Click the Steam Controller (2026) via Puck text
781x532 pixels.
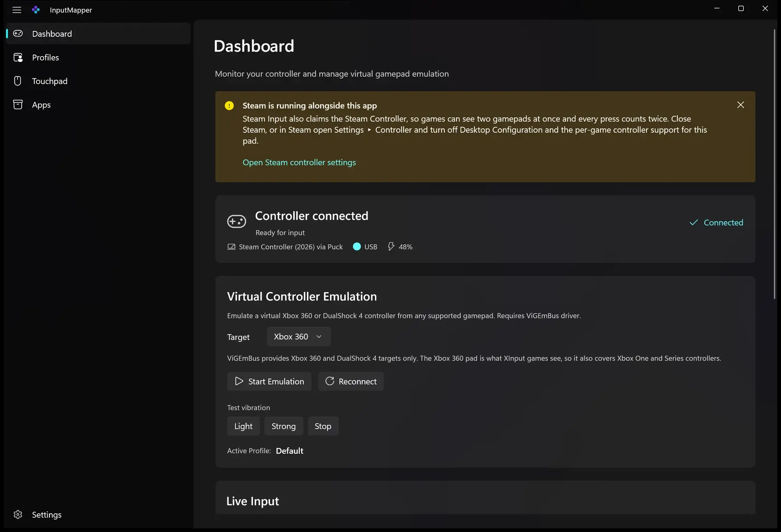tap(291, 247)
